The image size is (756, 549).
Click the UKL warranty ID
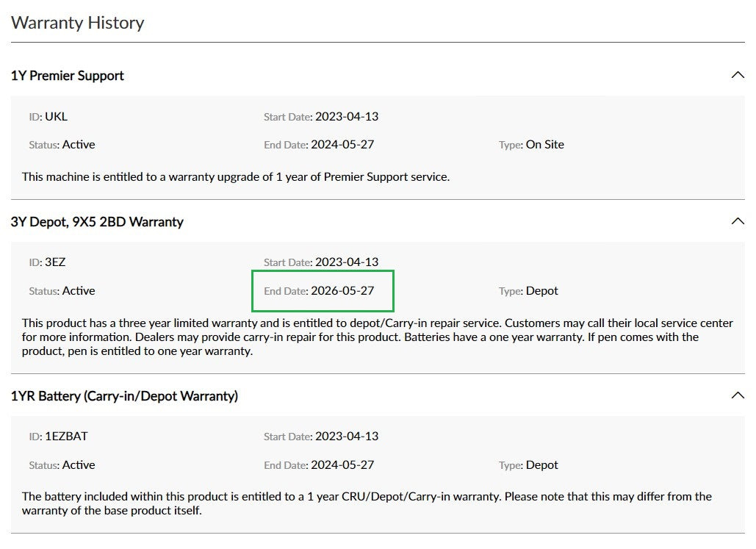[x=56, y=117]
